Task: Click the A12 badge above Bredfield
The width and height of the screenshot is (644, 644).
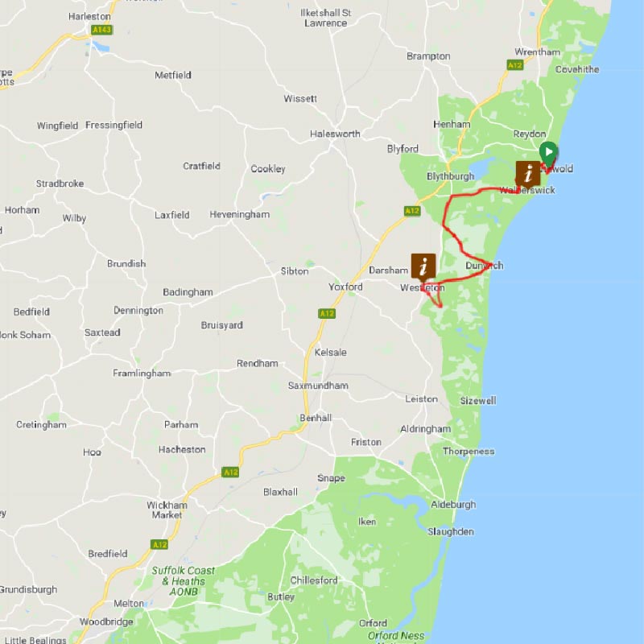Action: coord(159,544)
